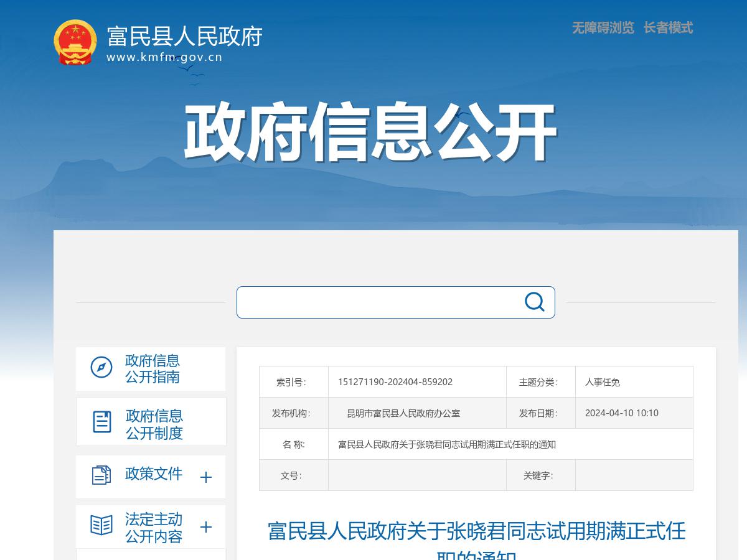Enable 无障碍浏览 accessibility mode

tap(601, 28)
